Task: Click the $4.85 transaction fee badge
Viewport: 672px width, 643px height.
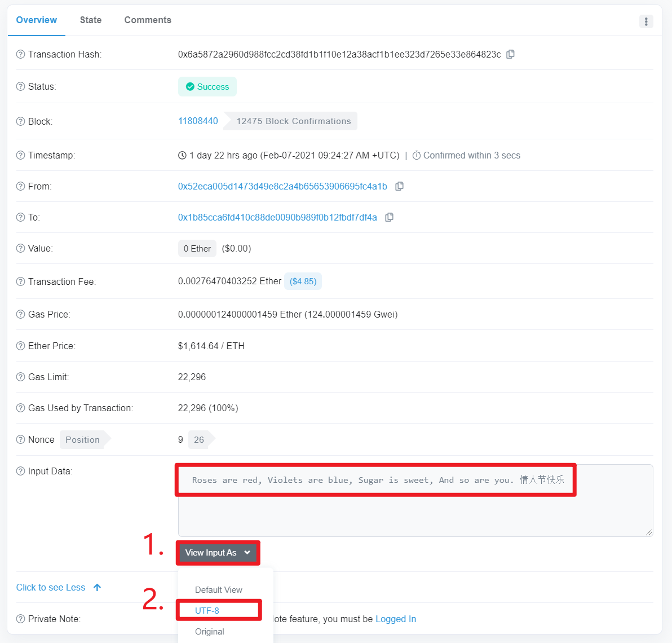Action: click(303, 281)
